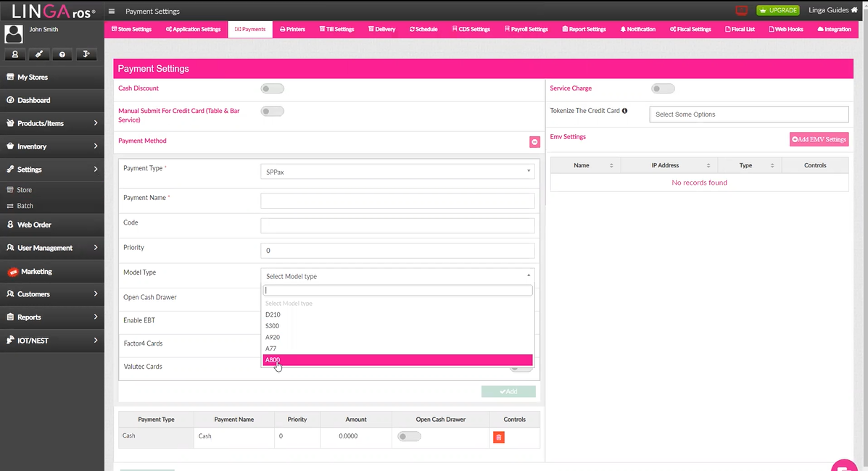The width and height of the screenshot is (868, 471).
Task: Click the LINGA rOS logo
Action: tap(53, 11)
